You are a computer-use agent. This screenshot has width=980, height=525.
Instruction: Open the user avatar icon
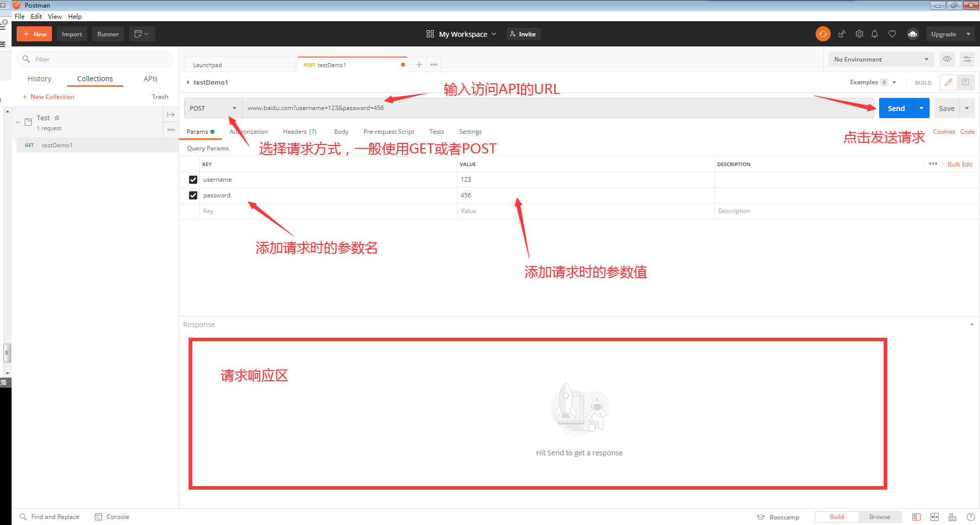coord(912,34)
